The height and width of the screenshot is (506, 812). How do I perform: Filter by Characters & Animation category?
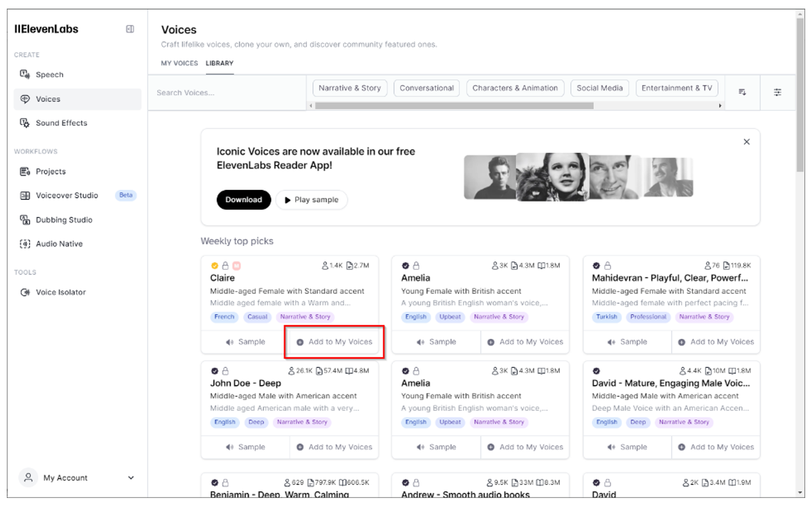515,88
